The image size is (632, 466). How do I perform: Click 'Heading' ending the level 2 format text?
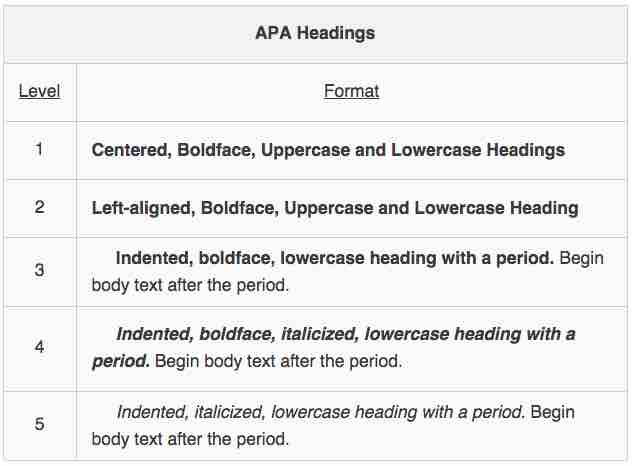pyautogui.click(x=542, y=208)
